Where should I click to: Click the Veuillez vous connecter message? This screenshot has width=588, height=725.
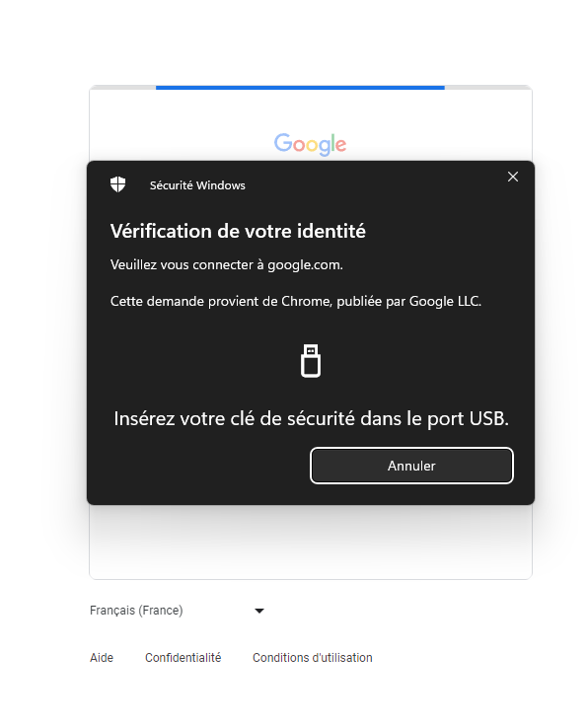coord(227,265)
